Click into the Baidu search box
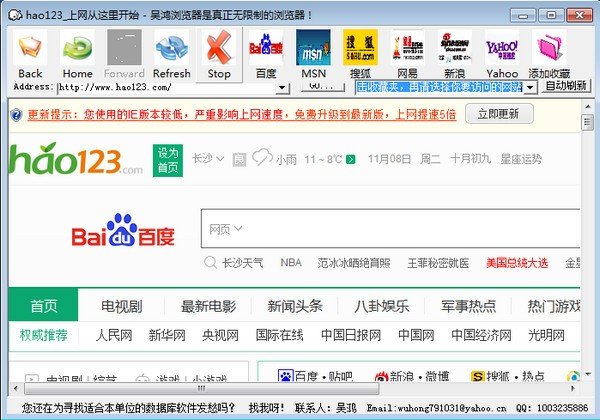The image size is (600, 420). (391, 229)
